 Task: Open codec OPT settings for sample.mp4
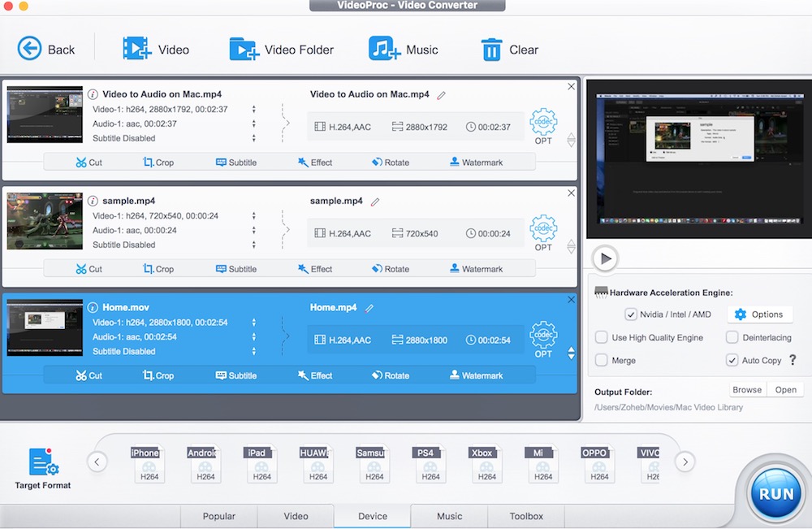click(x=543, y=232)
